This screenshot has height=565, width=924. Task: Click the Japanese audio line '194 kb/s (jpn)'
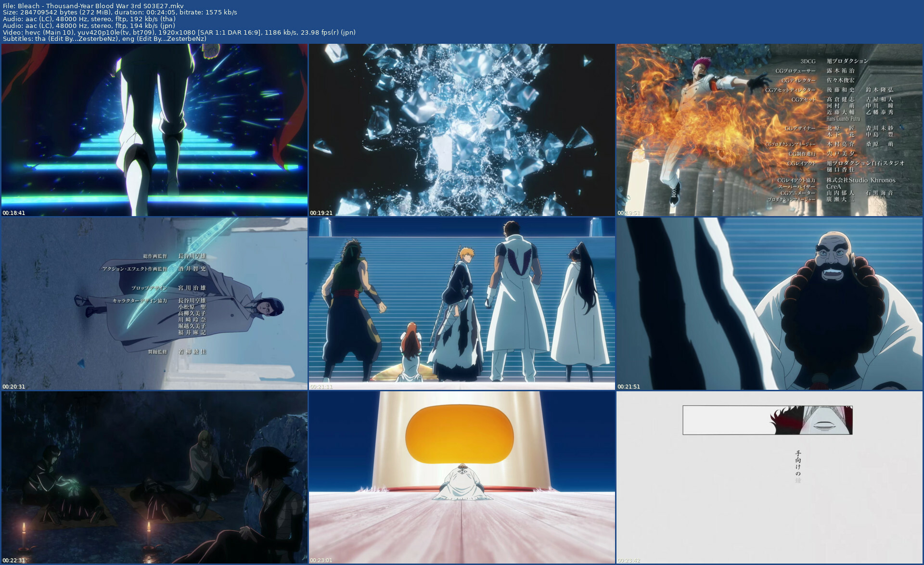[x=152, y=26]
